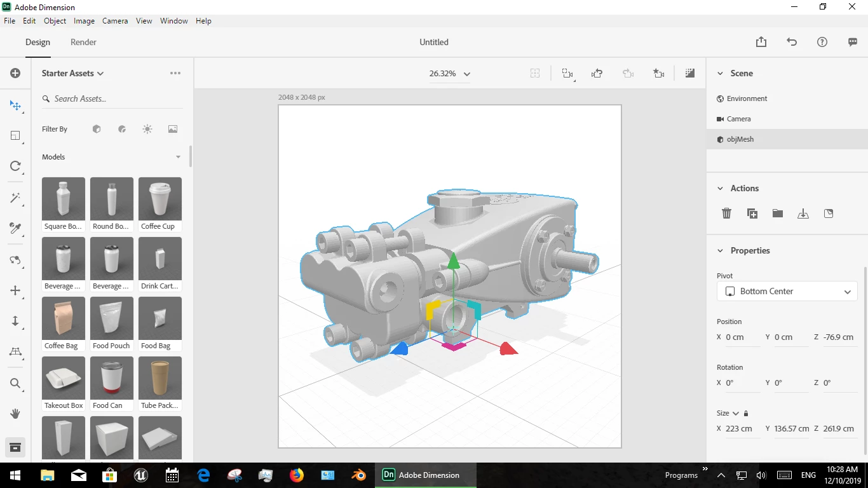
Task: Click the Rotation Y value field
Action: [x=791, y=383]
